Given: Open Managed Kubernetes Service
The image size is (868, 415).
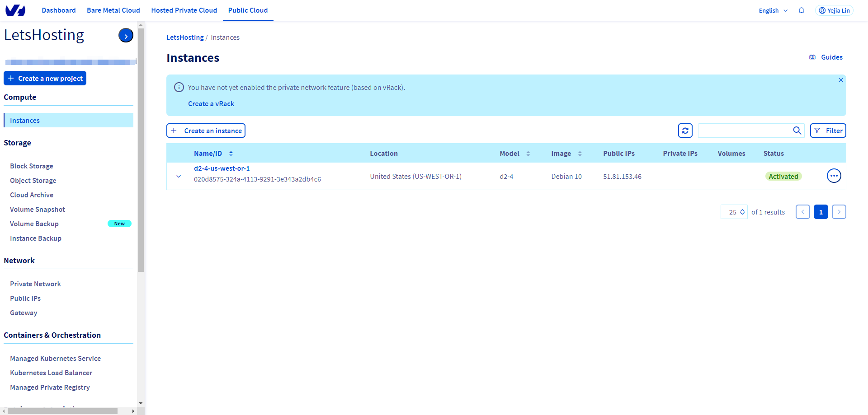Looking at the screenshot, I should [55, 359].
